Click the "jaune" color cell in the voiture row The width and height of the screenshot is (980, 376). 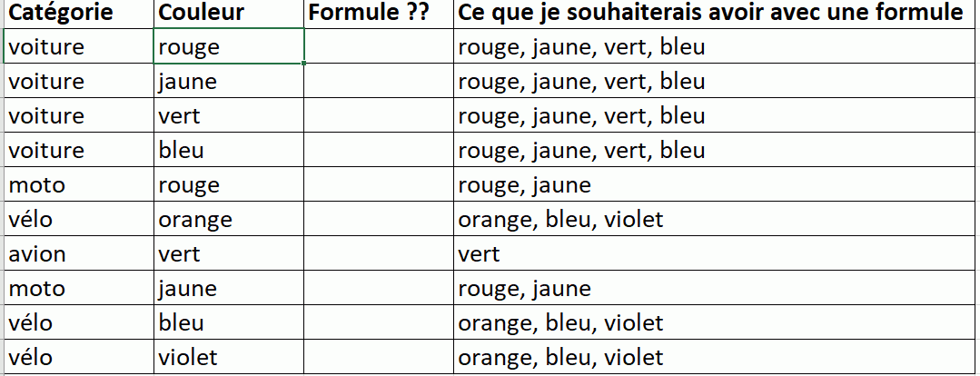[227, 82]
